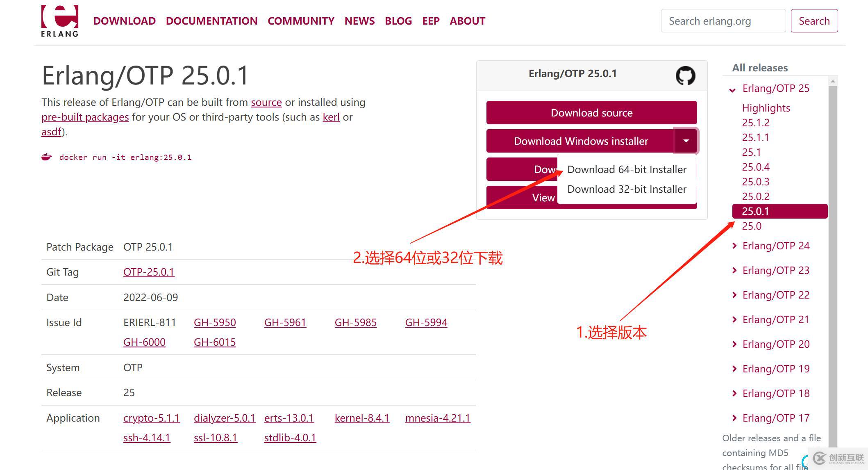Image resolution: width=868 pixels, height=470 pixels.
Task: Open Windows installer dropdown arrow
Action: click(686, 141)
